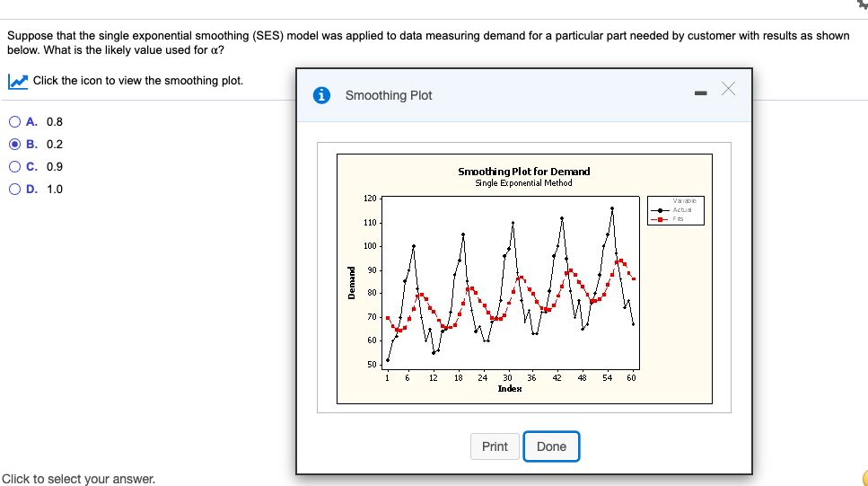Viewport: 868px width, 486px height.
Task: Click the Smoothing Plot for Demand chart title
Action: pyautogui.click(x=523, y=172)
